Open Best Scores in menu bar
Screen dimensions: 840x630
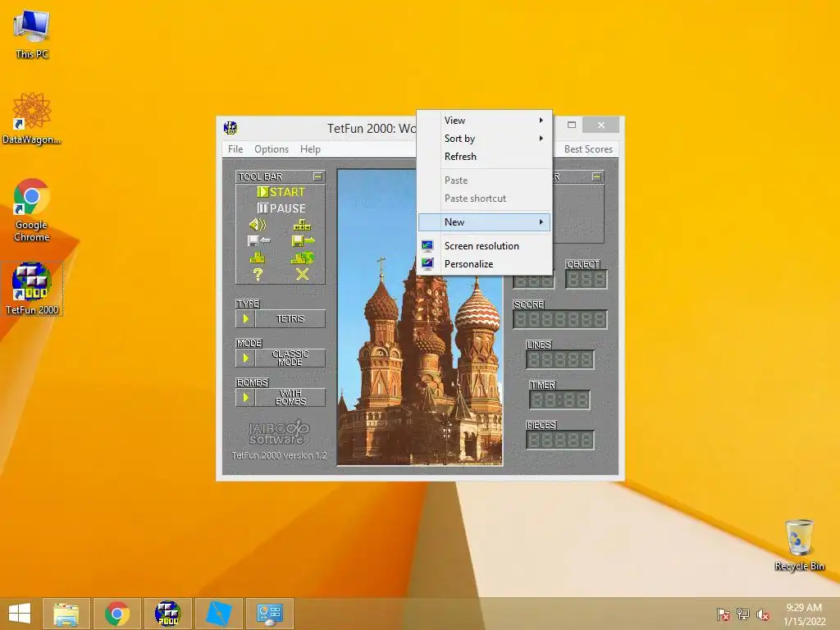588,149
